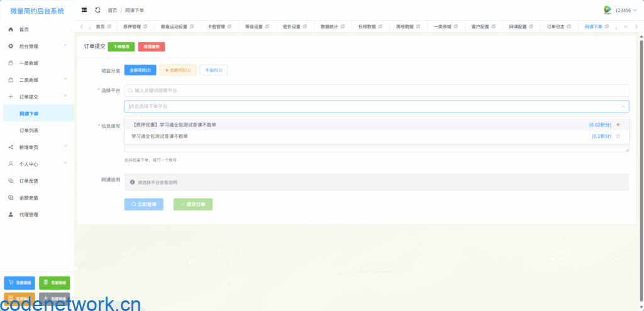This screenshot has width=644, height=311.
Task: Click the 首页 home icon in sidebar
Action: (11, 30)
